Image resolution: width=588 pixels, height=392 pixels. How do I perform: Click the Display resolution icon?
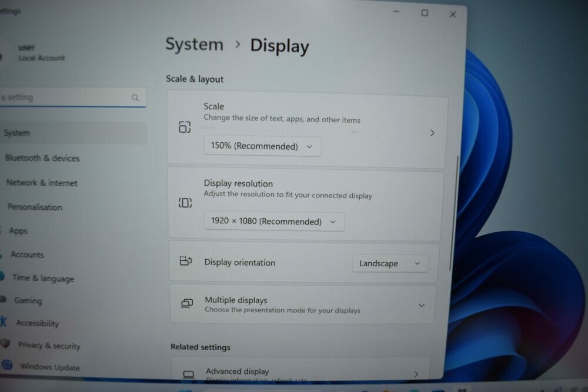pyautogui.click(x=185, y=203)
